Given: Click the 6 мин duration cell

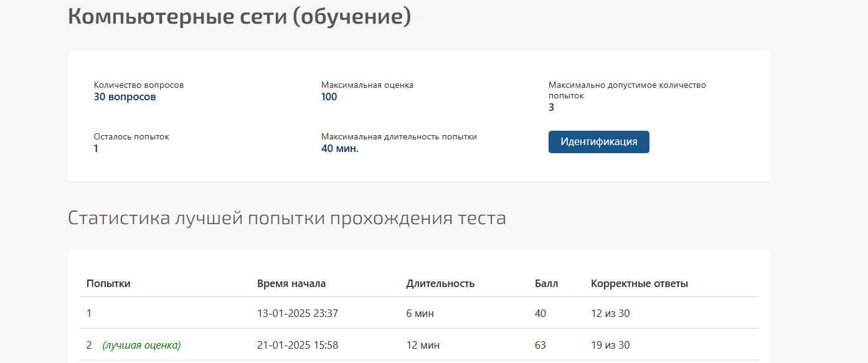Looking at the screenshot, I should pos(420,314).
